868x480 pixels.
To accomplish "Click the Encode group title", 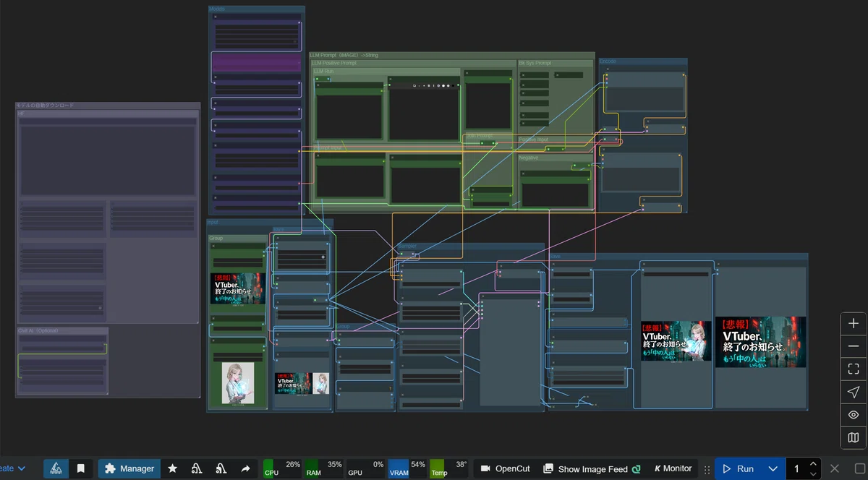I will (608, 61).
